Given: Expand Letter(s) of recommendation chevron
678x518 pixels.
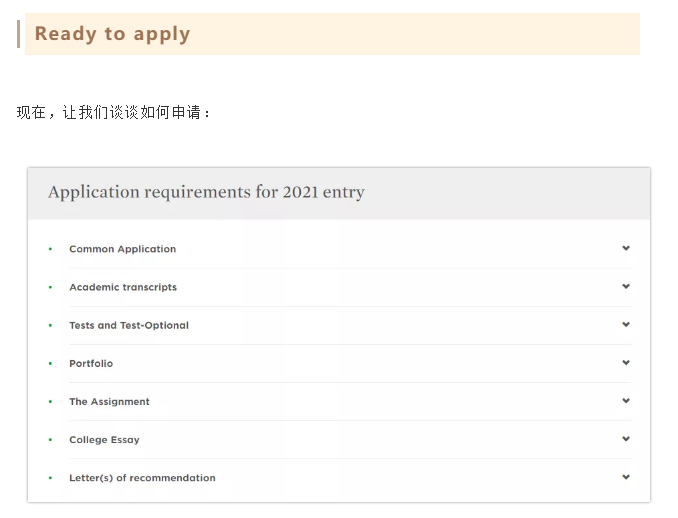Looking at the screenshot, I should (626, 477).
